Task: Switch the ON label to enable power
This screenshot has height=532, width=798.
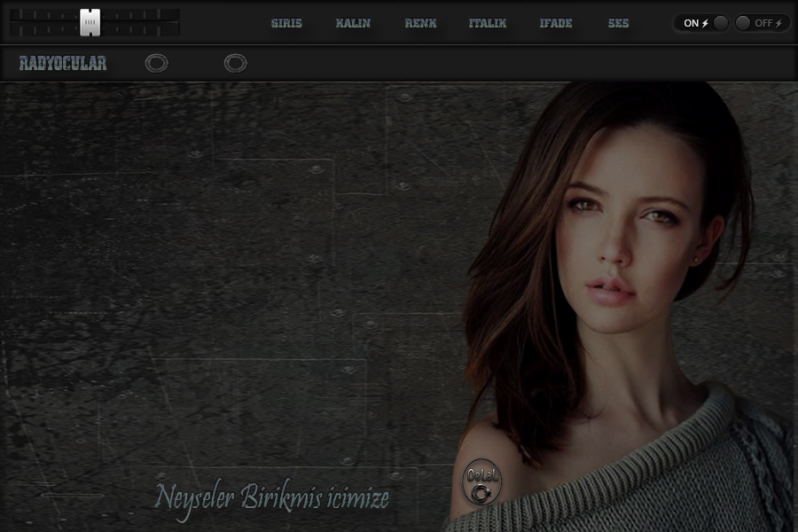Action: 691,24
